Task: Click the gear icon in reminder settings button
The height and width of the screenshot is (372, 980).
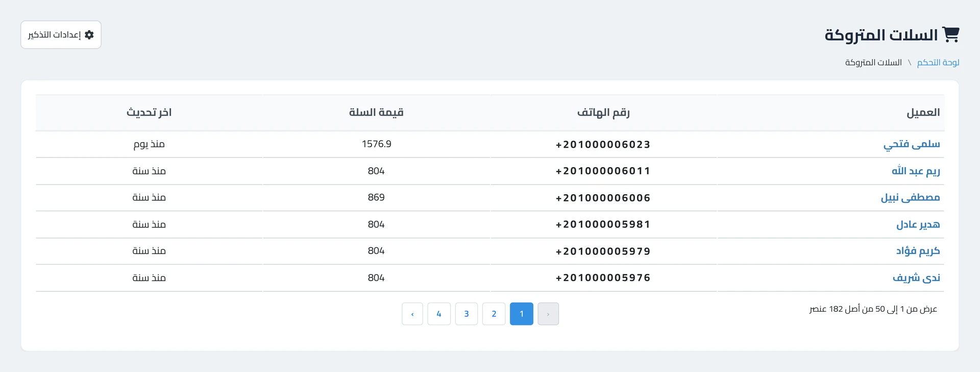Action: tap(89, 35)
